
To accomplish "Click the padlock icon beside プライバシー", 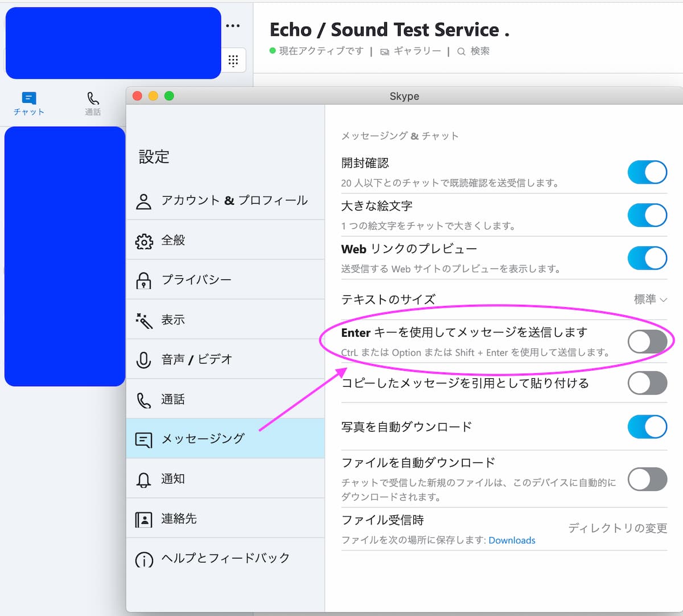I will 144,280.
